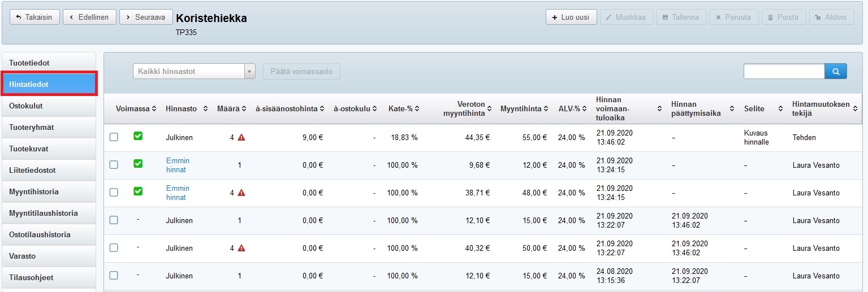Click the Takaisin back button
The width and height of the screenshot is (868, 292).
point(34,18)
